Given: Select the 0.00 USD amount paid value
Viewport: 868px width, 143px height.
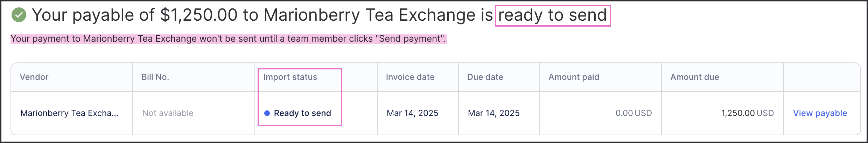Looking at the screenshot, I should click(x=634, y=113).
